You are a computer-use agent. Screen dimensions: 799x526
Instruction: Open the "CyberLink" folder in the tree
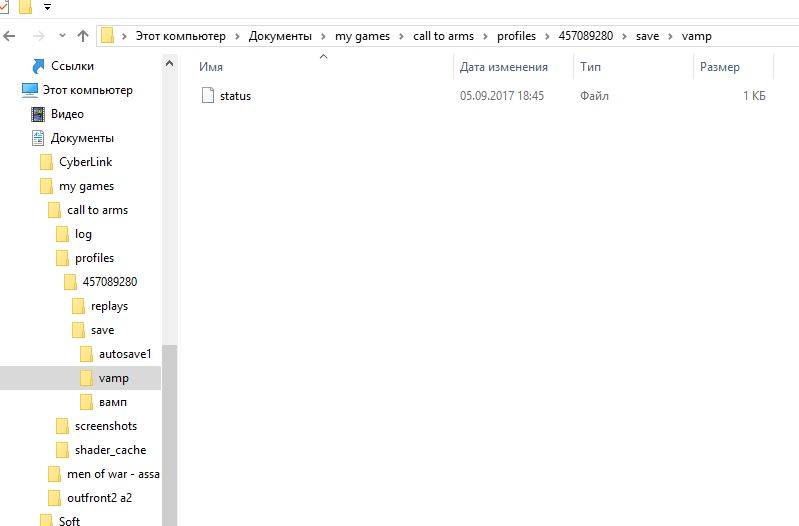86,162
